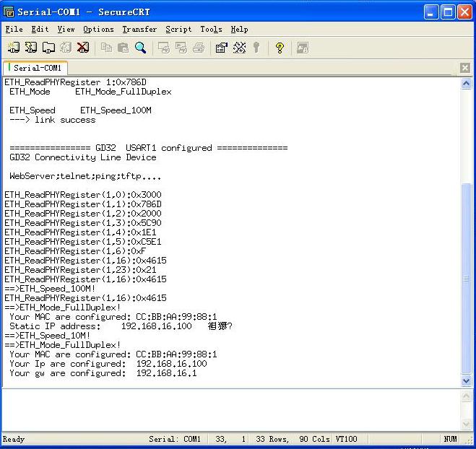The width and height of the screenshot is (476, 449).
Task: Click text 'WebServer;telnet;ping;tftp....'
Action: click(x=85, y=176)
